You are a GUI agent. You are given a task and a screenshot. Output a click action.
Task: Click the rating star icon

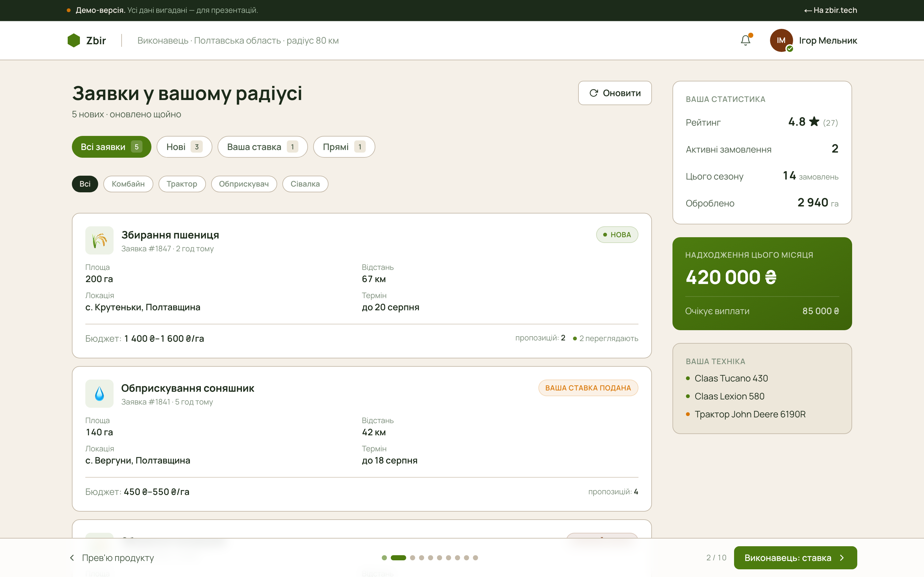point(814,122)
